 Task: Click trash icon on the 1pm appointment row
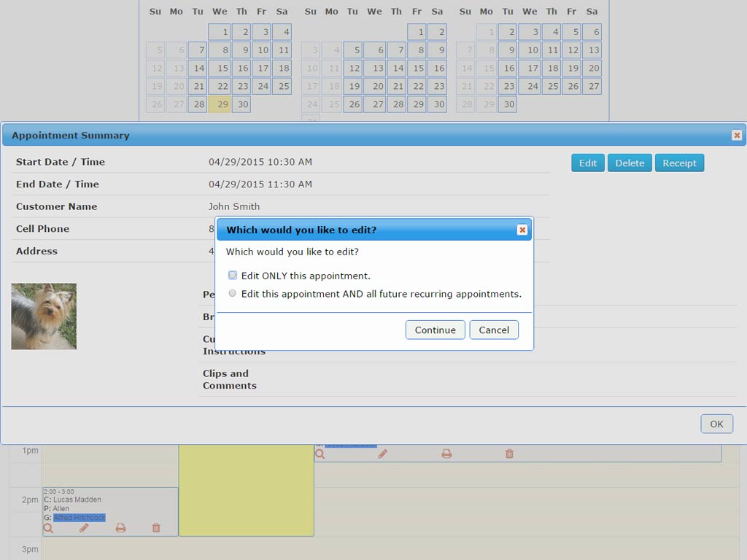pos(508,453)
